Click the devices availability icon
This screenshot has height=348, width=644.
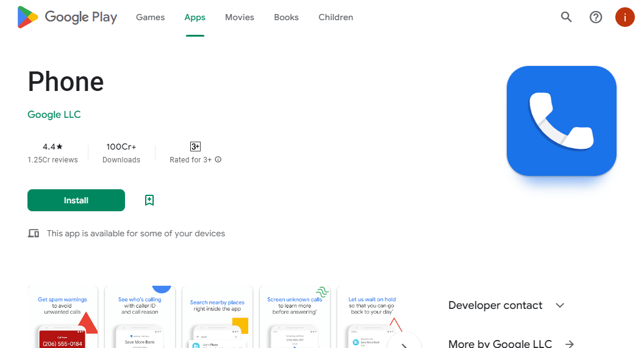click(x=34, y=234)
